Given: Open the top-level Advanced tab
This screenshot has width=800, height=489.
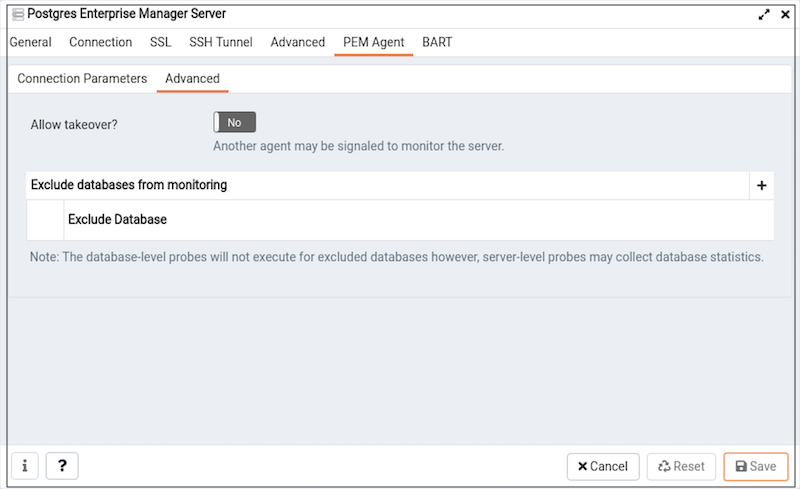Looking at the screenshot, I should [x=297, y=42].
